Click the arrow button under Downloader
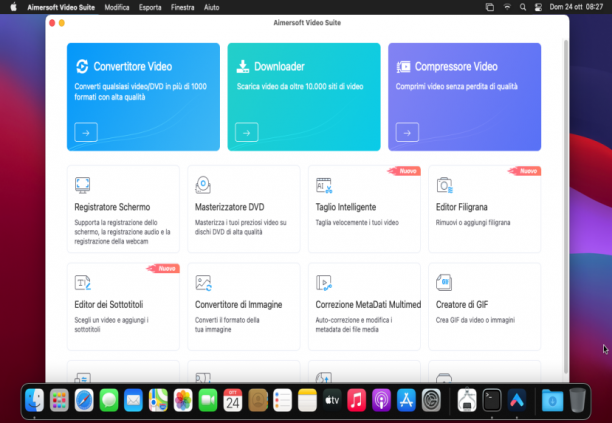 tap(247, 132)
